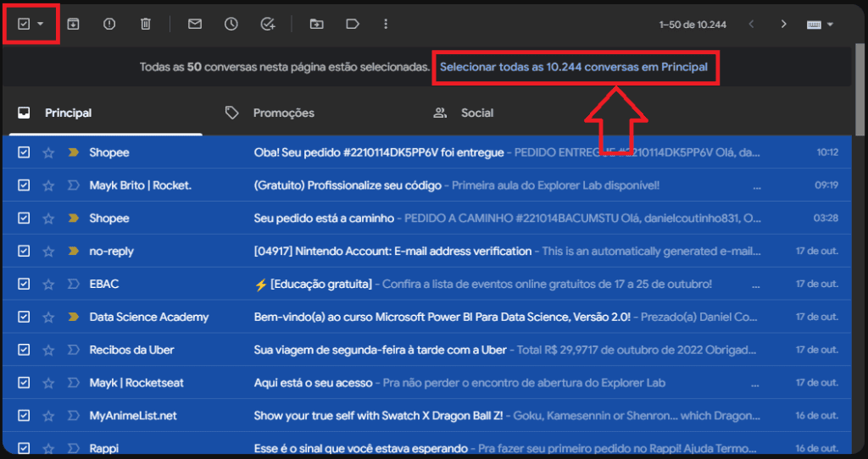Click sender name 'Data Science Academy'
The width and height of the screenshot is (868, 459).
pos(149,318)
